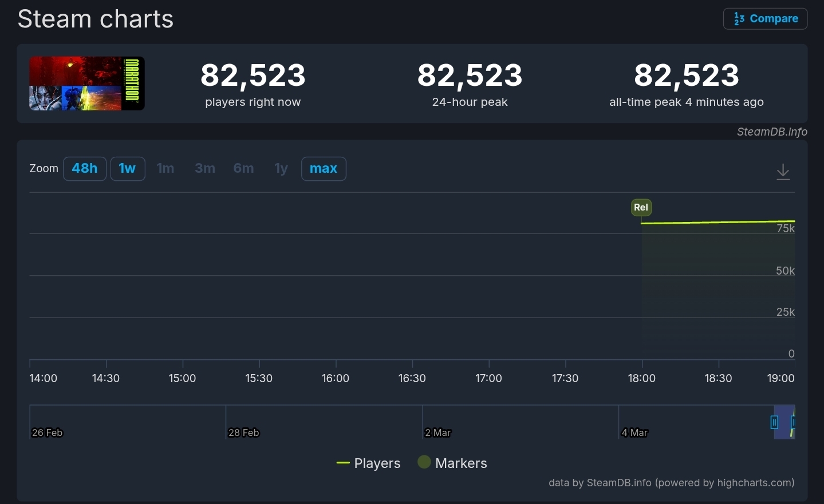Click the 18:00 axis label

click(642, 378)
